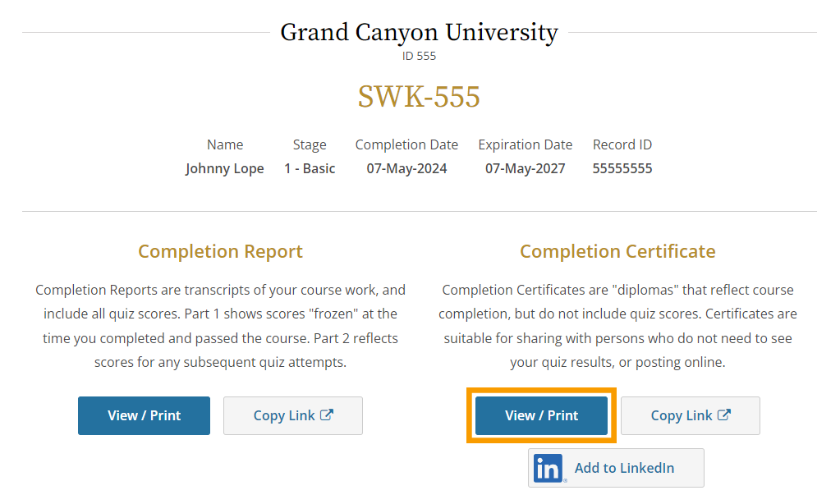Click the name Johnny Lope

(225, 168)
